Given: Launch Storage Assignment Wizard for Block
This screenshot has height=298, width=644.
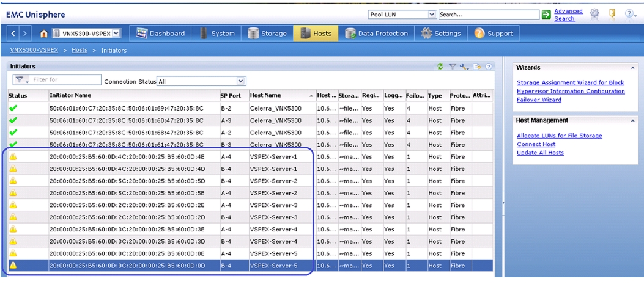Looking at the screenshot, I should click(571, 83).
